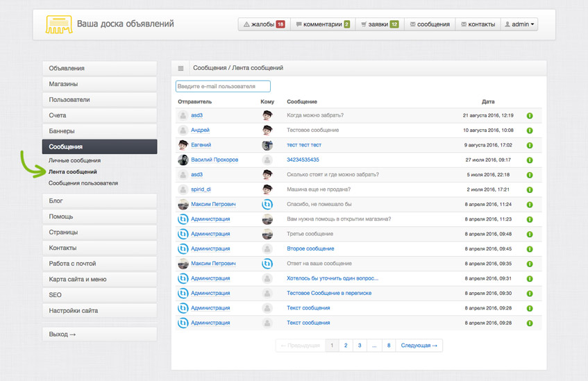588x381 pixels.
Task: Click the Выход logout button
Action: pyautogui.click(x=100, y=334)
